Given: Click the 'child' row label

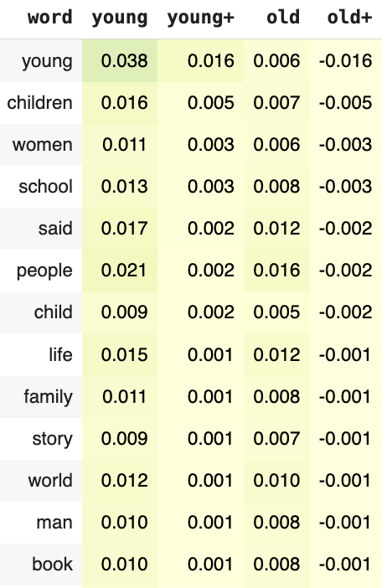Looking at the screenshot, I should point(54,312).
